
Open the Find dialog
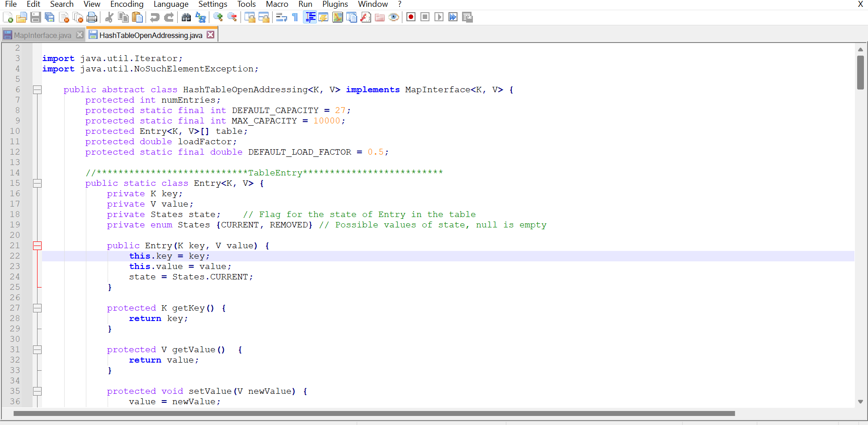(187, 17)
